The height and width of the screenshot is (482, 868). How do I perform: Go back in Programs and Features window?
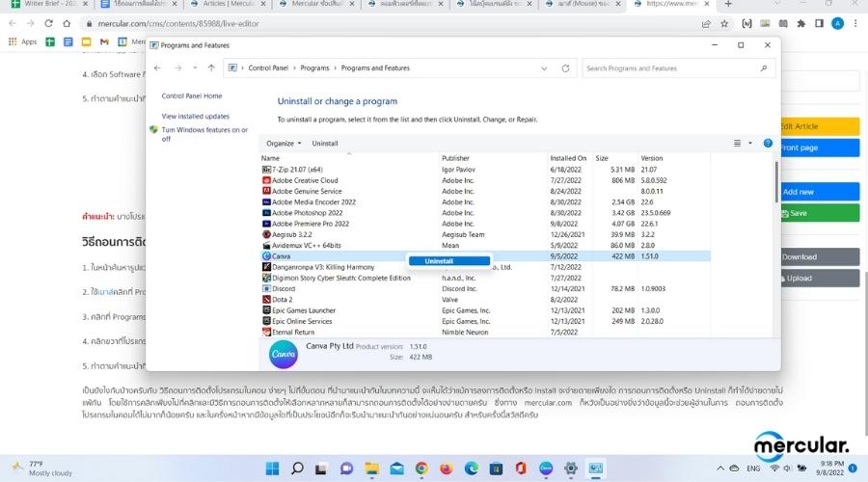158,68
